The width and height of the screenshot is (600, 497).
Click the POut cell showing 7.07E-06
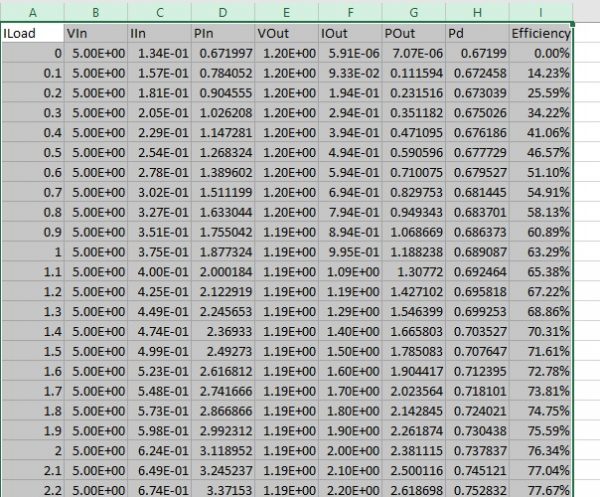(x=414, y=53)
